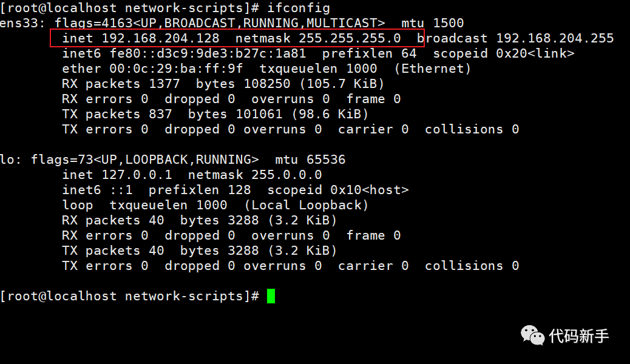Click broadcast address '192.168.204.255'
Viewport: 630px width, 364px height.
(x=555, y=38)
